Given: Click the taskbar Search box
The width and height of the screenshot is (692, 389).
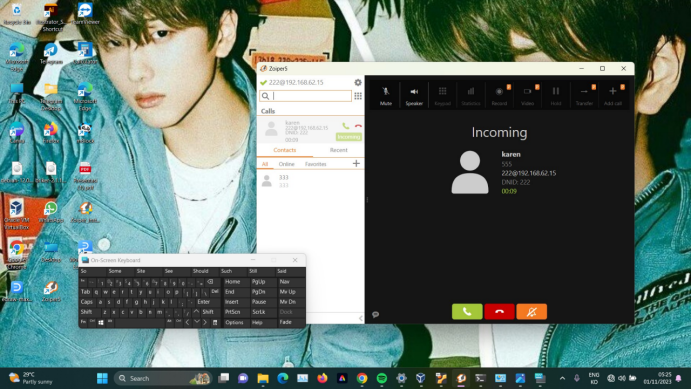Looking at the screenshot, I should (163, 378).
